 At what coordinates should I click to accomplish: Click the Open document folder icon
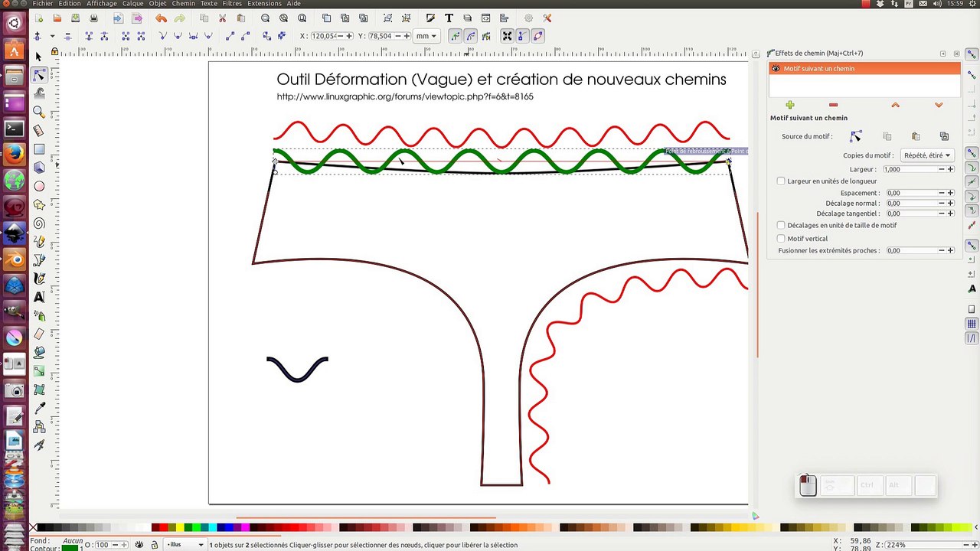[x=57, y=18]
